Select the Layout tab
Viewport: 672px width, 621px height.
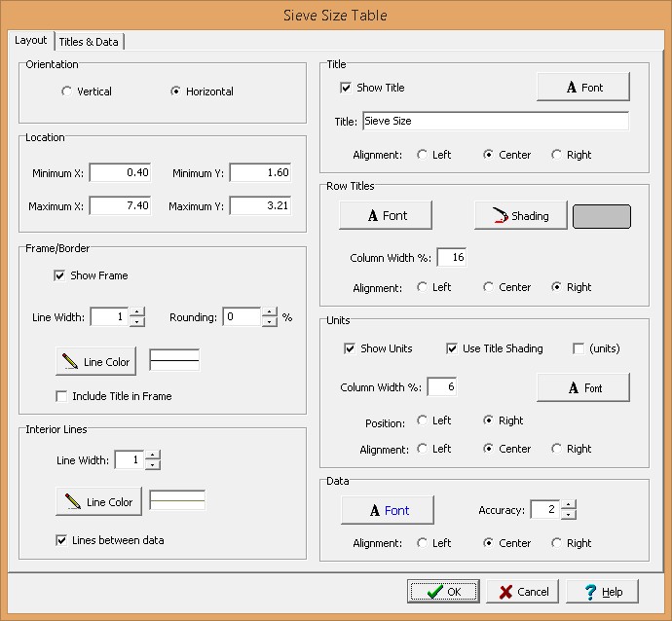[31, 40]
